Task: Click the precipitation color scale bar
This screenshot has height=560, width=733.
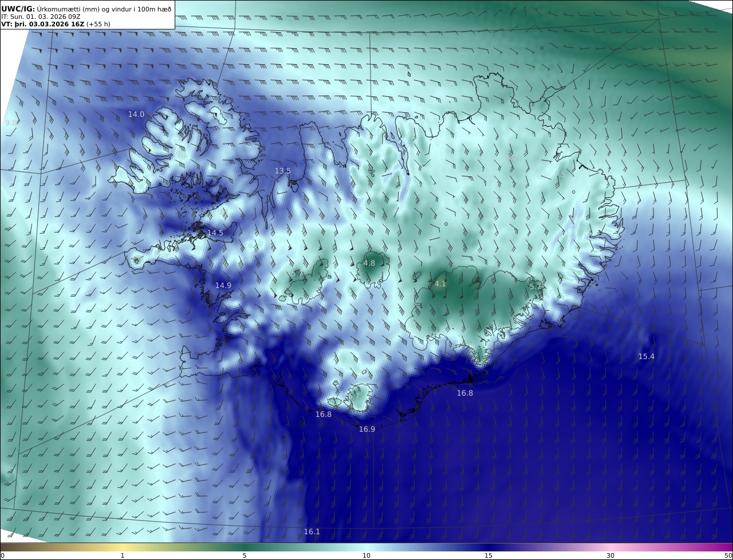Action: (x=366, y=547)
